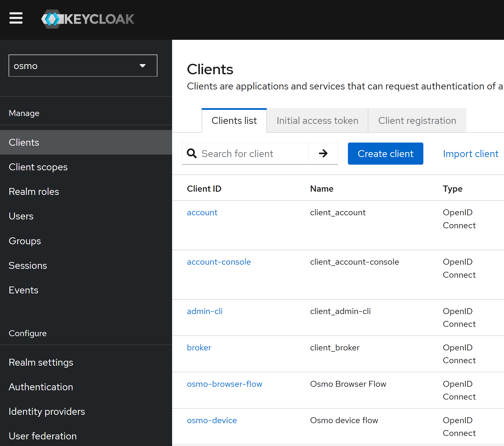The width and height of the screenshot is (504, 446).
Task: Submit client search with arrow button
Action: coord(323,154)
